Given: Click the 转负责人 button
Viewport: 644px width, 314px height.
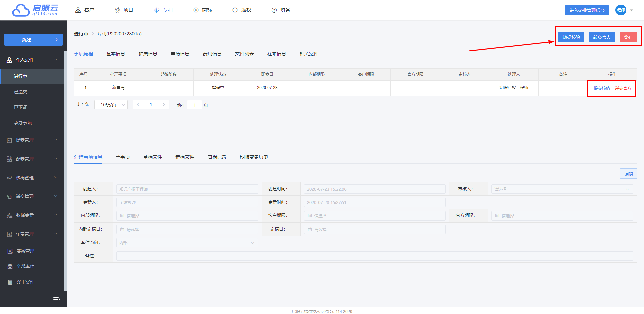Looking at the screenshot, I should [602, 37].
